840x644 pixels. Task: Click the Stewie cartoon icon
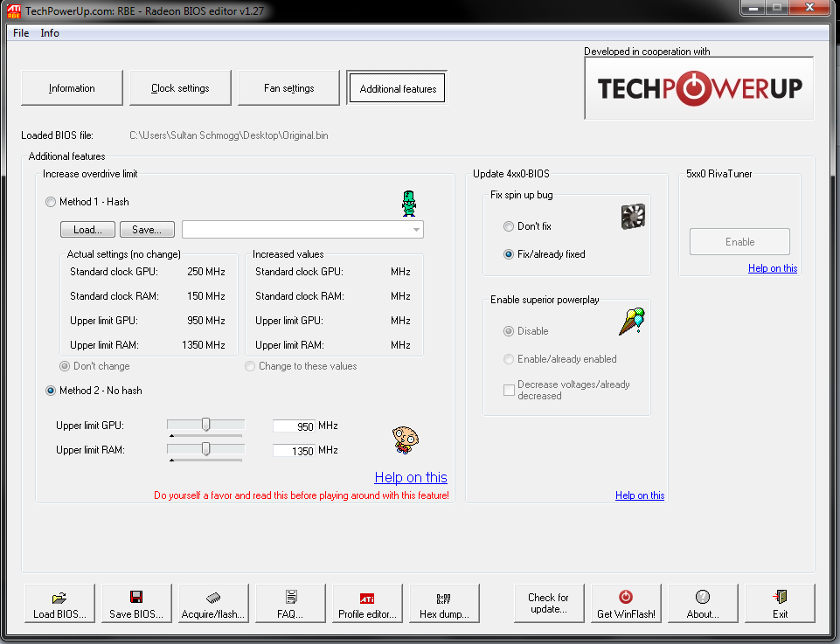point(405,440)
